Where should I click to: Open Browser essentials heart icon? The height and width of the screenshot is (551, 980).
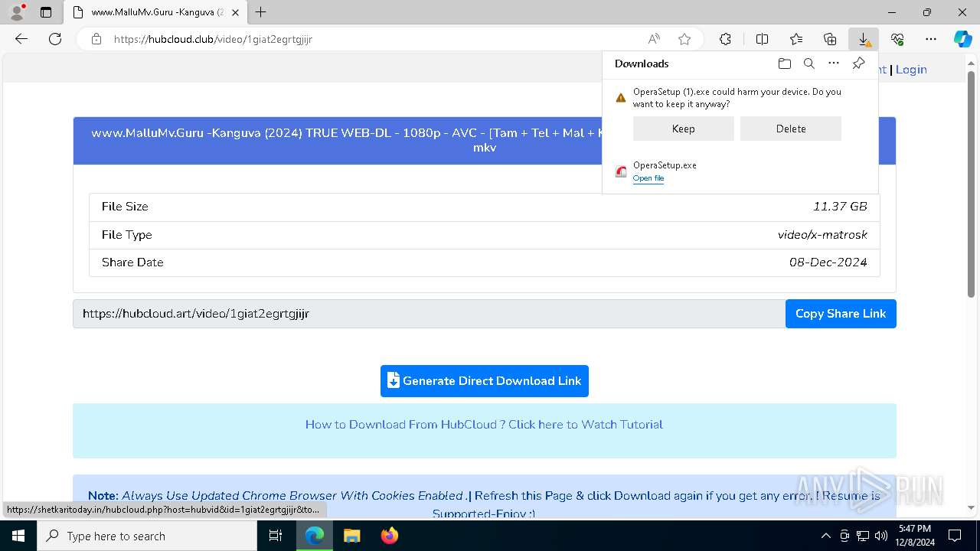(x=897, y=39)
